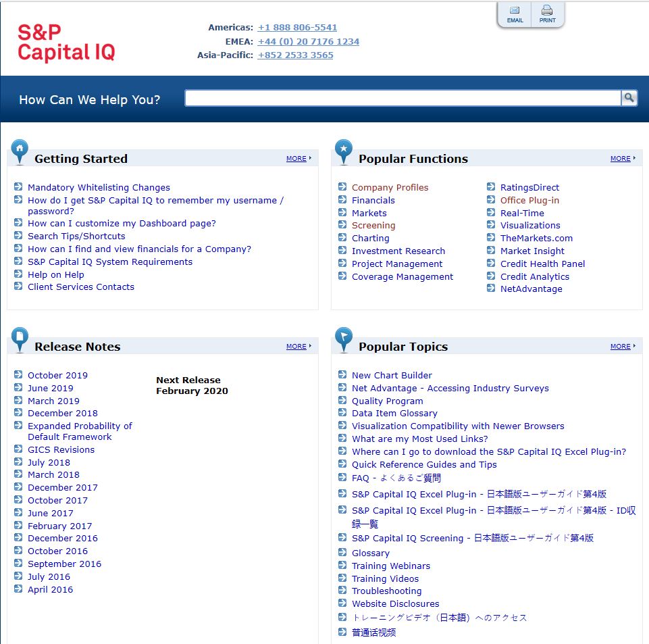This screenshot has height=644, width=649.
Task: Click arrow bullet icon beside Company Profiles
Action: coord(342,187)
